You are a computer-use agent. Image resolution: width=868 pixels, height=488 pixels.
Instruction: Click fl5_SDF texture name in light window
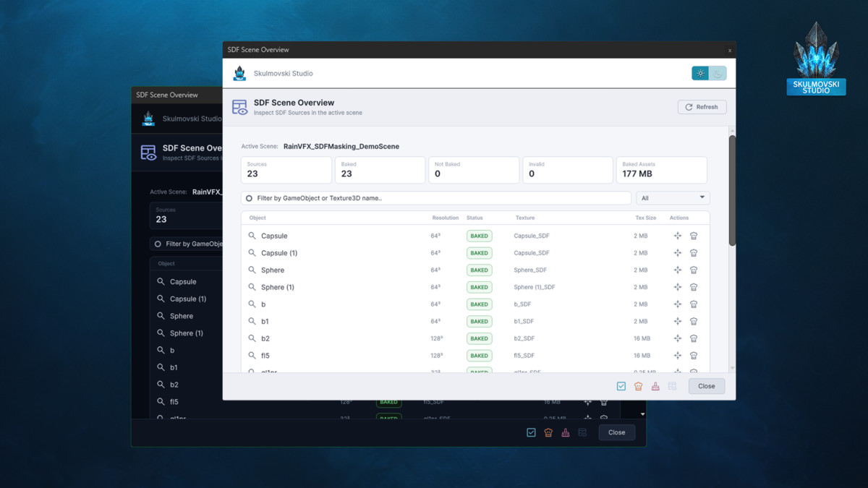tap(524, 356)
